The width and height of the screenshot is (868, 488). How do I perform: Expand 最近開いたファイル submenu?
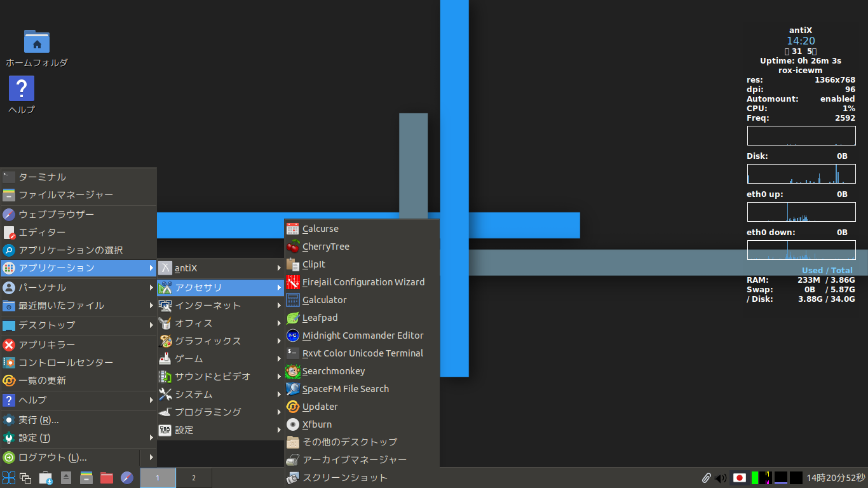click(79, 306)
